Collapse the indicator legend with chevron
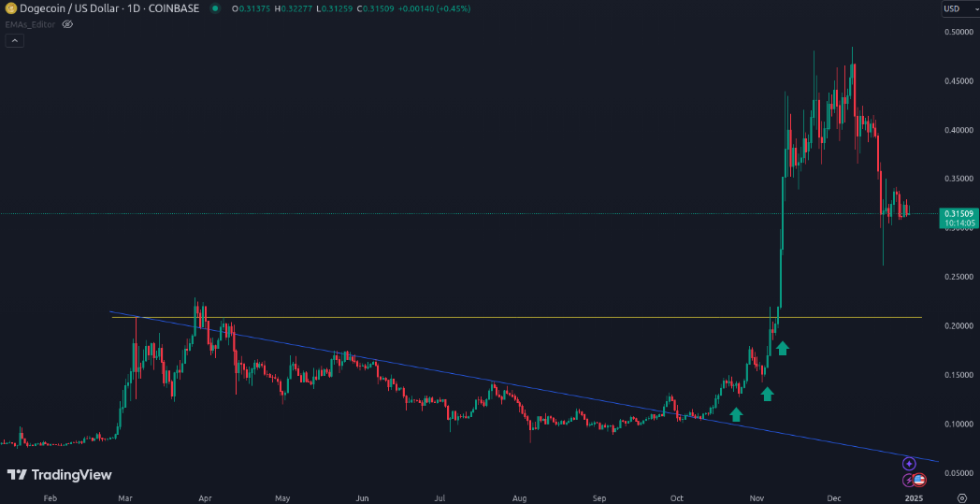This screenshot has height=504, width=980. (x=15, y=40)
